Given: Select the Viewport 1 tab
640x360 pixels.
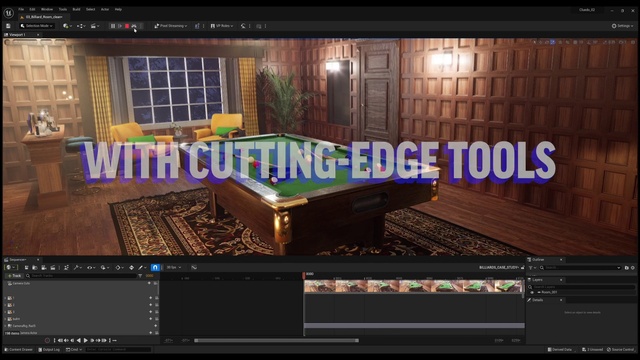Looking at the screenshot, I should [x=17, y=35].
